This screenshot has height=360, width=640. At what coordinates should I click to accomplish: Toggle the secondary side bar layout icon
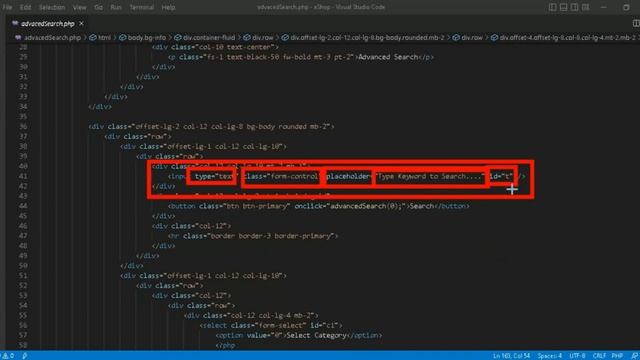pos(574,7)
